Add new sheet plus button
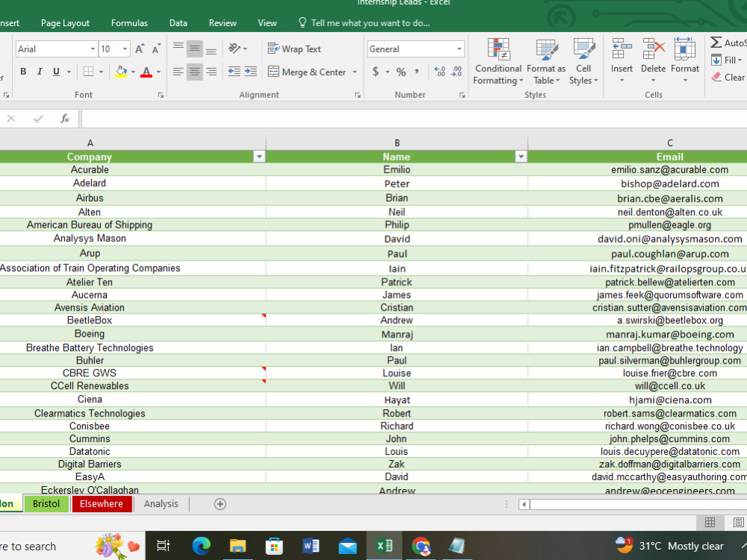 tap(220, 504)
